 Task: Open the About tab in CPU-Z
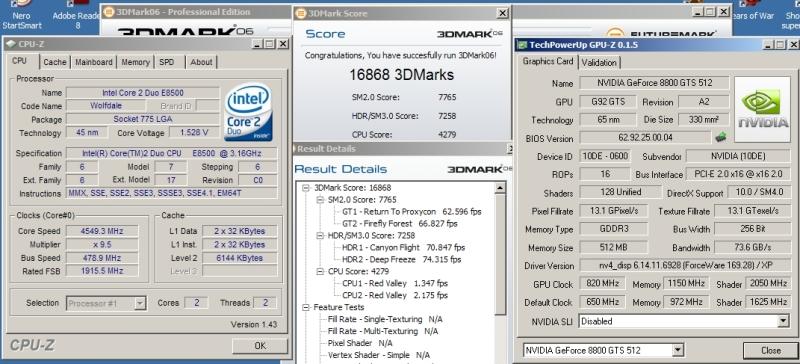[201, 62]
